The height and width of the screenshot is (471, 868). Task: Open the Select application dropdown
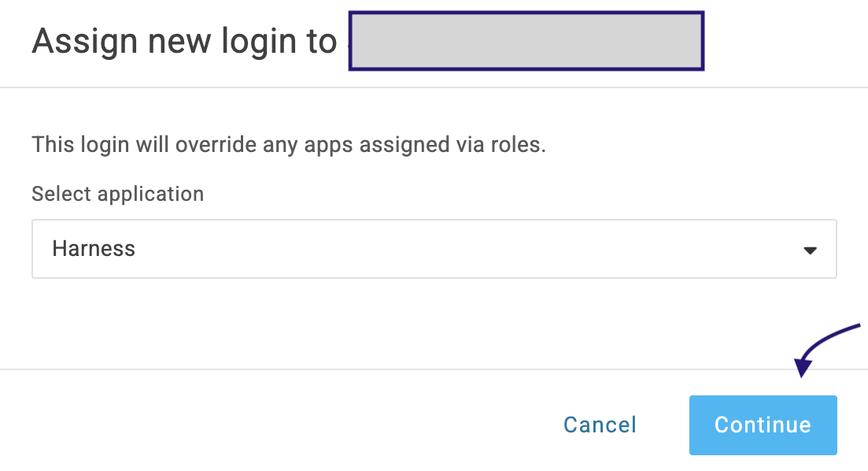(434, 249)
